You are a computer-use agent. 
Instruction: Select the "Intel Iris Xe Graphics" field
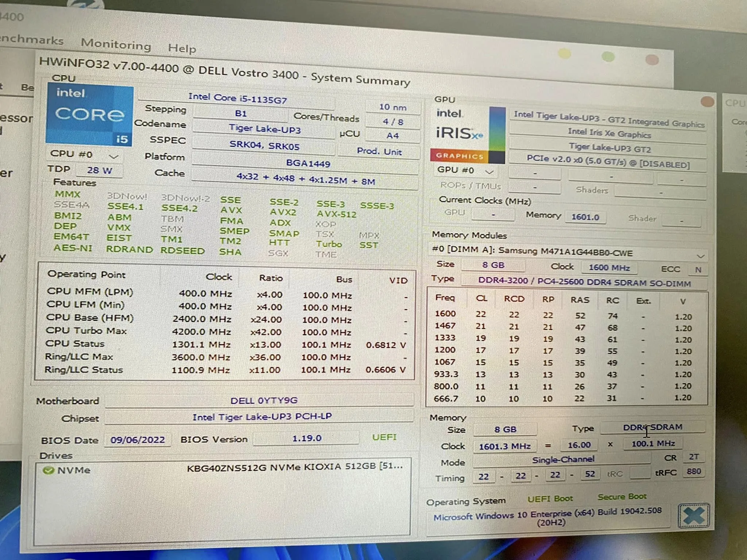point(608,133)
